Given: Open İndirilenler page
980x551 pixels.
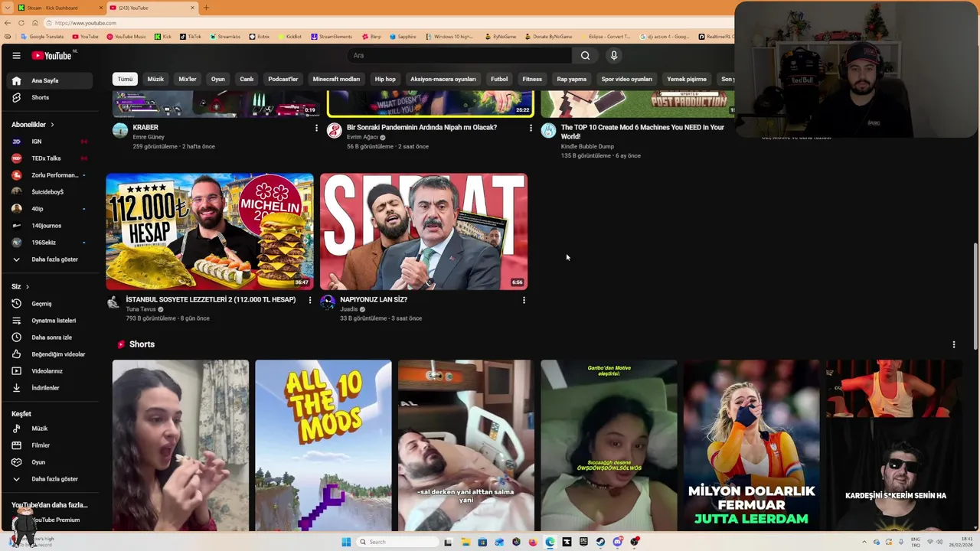Looking at the screenshot, I should [49, 388].
